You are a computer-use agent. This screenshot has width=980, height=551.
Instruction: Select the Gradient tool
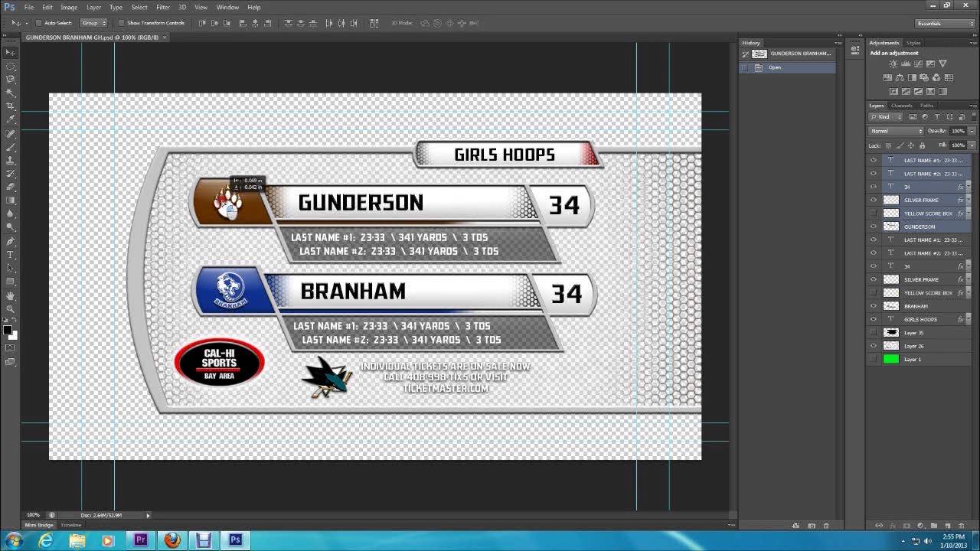11,200
